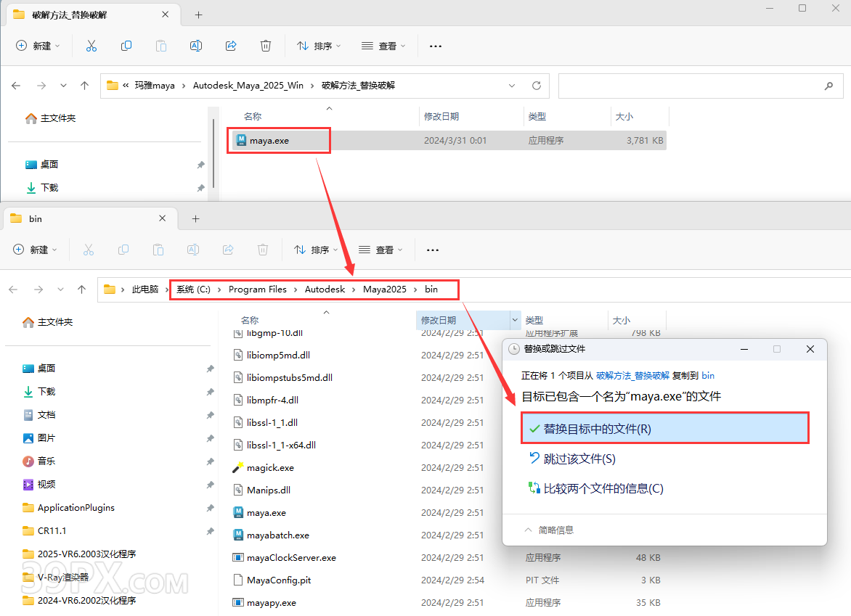Open New dropdown in bin window

click(x=35, y=250)
